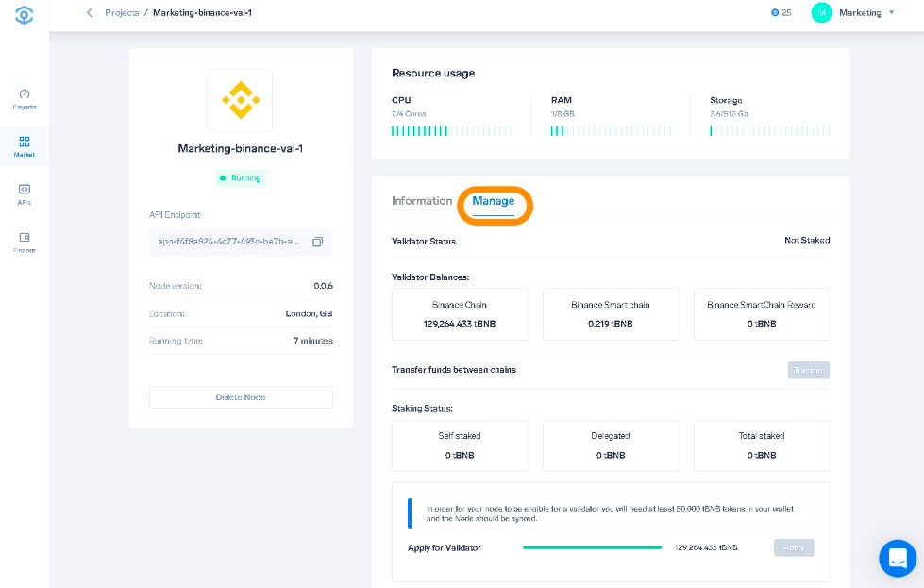
Task: Click the Not Staked status text
Action: [807, 241]
